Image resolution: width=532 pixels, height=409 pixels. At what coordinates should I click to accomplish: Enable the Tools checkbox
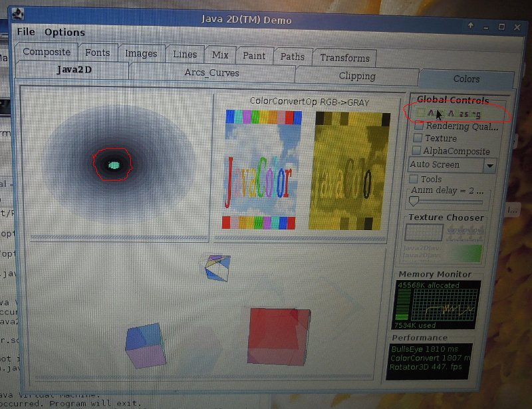[414, 179]
